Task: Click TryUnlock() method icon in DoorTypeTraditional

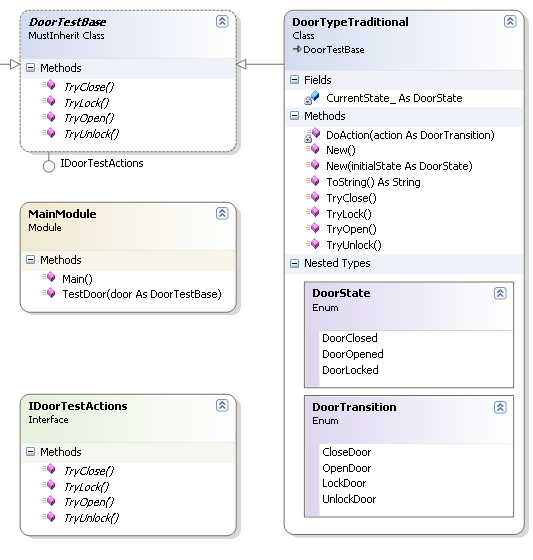Action: pos(312,244)
